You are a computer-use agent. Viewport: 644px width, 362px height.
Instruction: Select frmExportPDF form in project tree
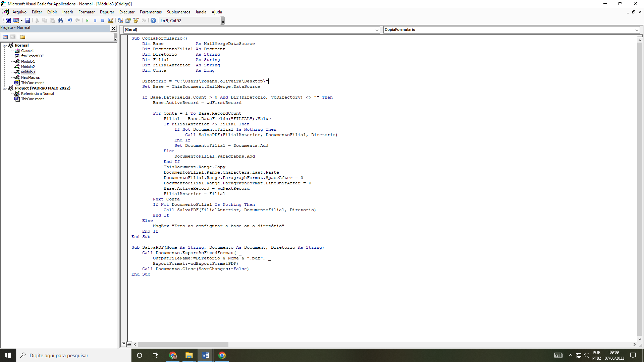[32, 56]
